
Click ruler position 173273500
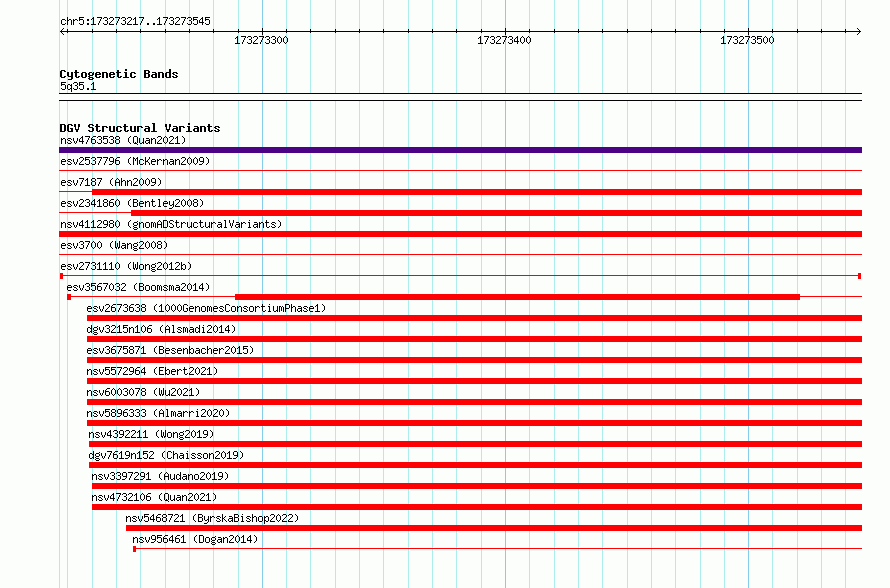747,40
